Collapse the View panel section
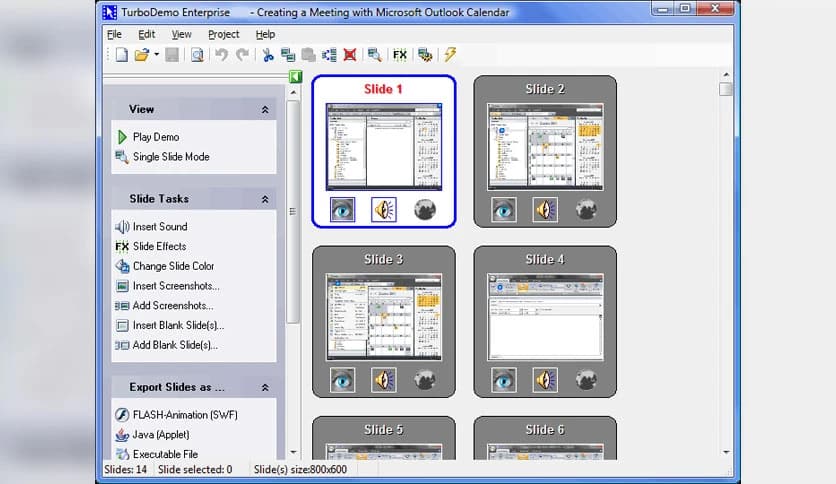 point(265,110)
